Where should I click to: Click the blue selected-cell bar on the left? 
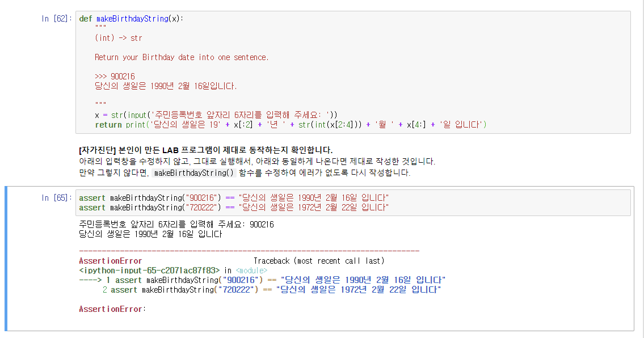6,259
